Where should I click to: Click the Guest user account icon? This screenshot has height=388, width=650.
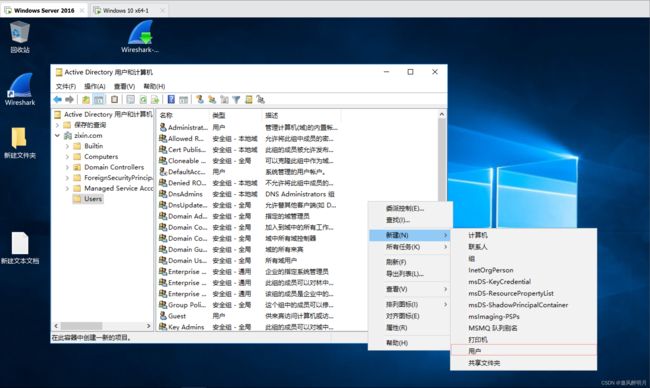pos(163,316)
